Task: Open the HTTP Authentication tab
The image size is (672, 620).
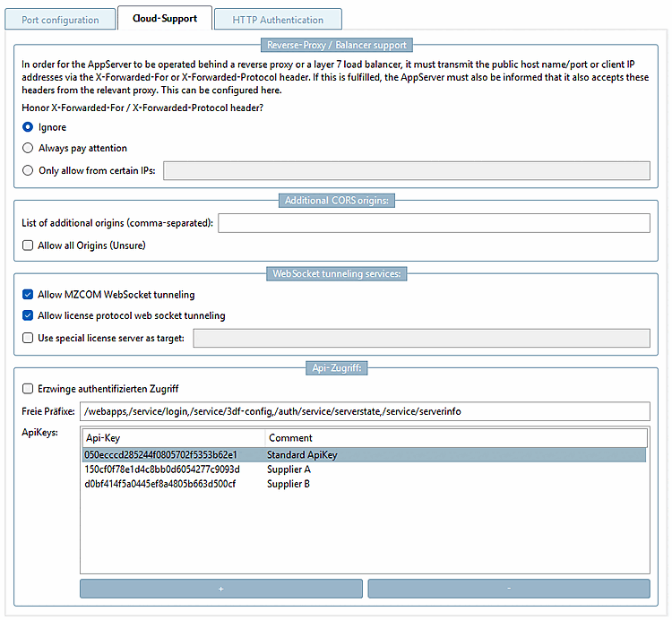Action: [x=278, y=19]
